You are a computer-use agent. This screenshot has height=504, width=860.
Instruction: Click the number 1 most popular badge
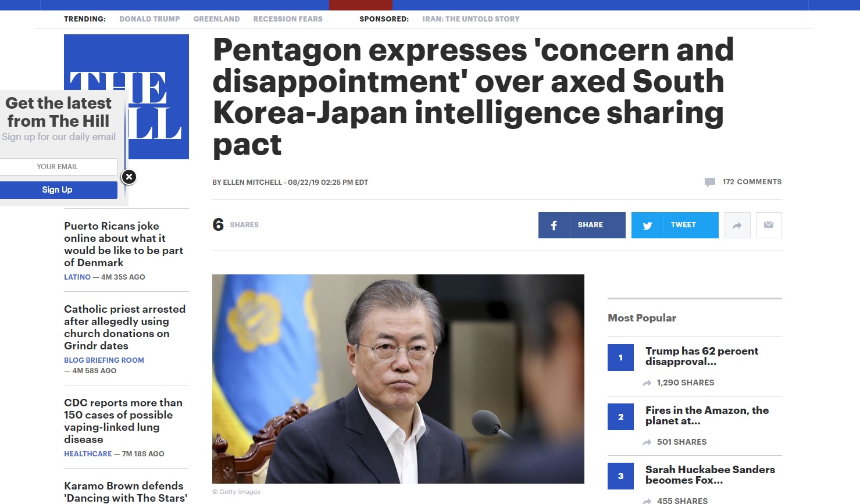[620, 358]
